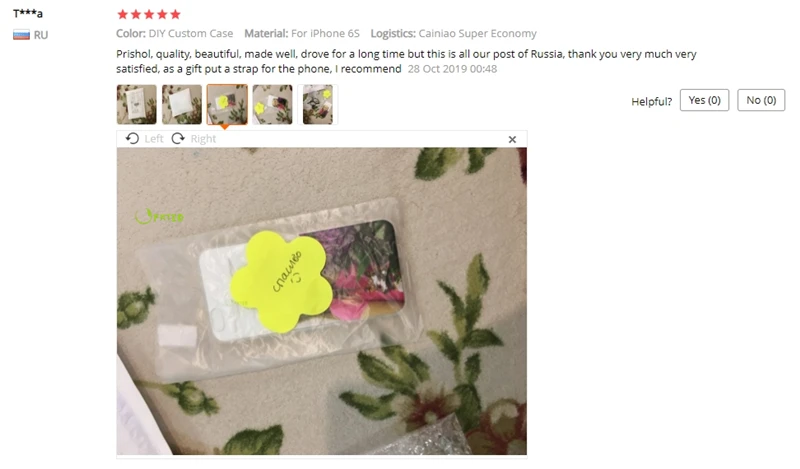Screen dimensions: 800x469
Task: Open the first review thumbnail photo
Action: 137,105
